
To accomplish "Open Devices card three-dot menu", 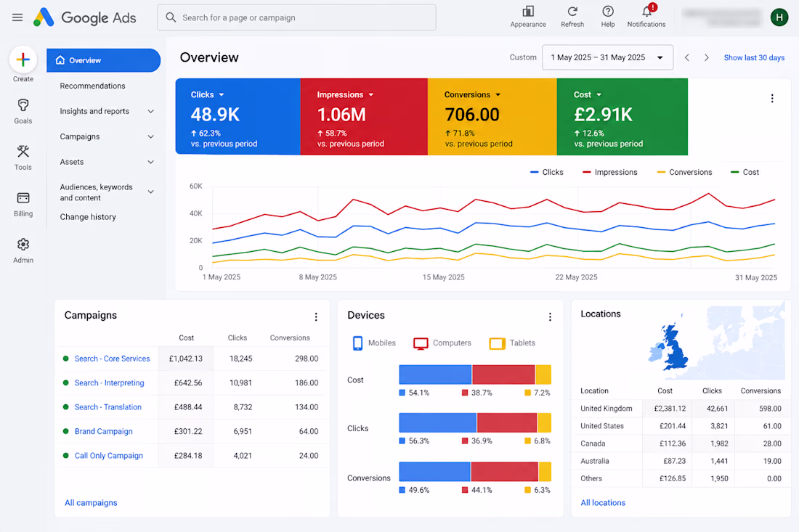I will pos(550,316).
